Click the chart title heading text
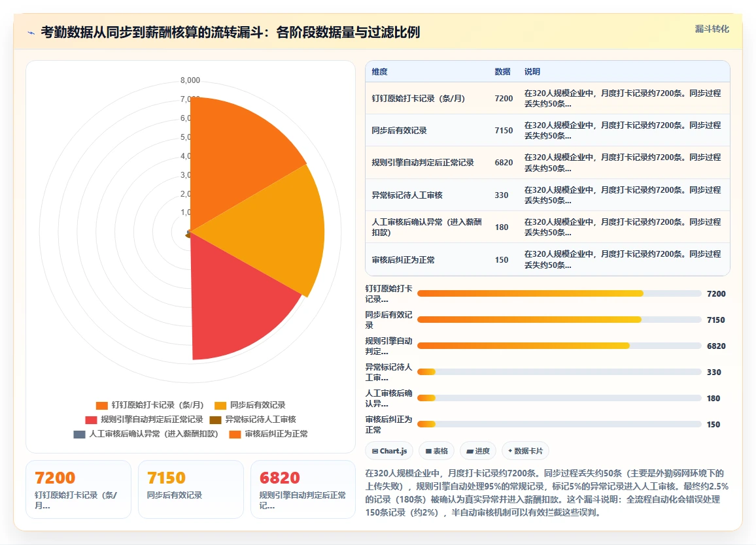Viewport: 756px width, 545px height. (230, 32)
